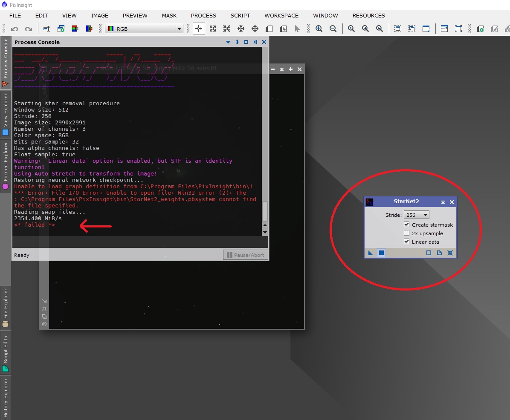Click the document with green plus icon

(x=480, y=29)
